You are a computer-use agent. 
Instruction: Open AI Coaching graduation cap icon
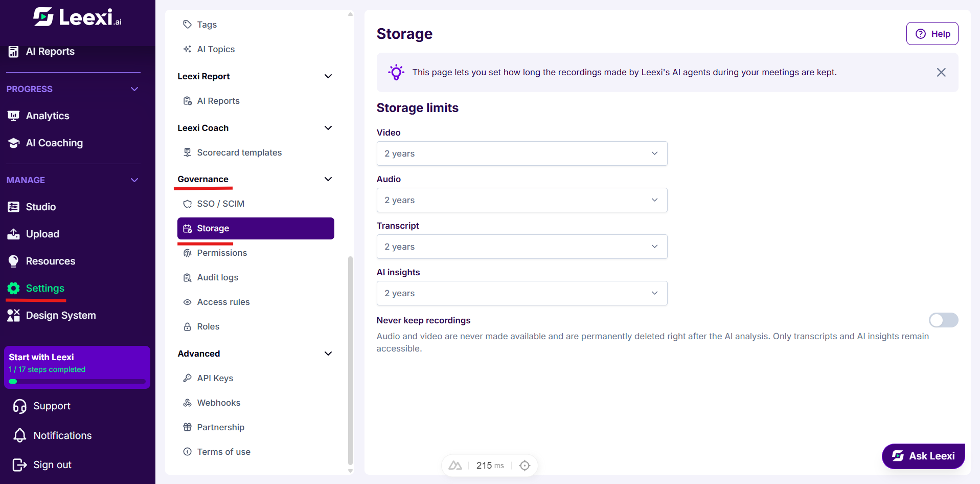coord(14,143)
